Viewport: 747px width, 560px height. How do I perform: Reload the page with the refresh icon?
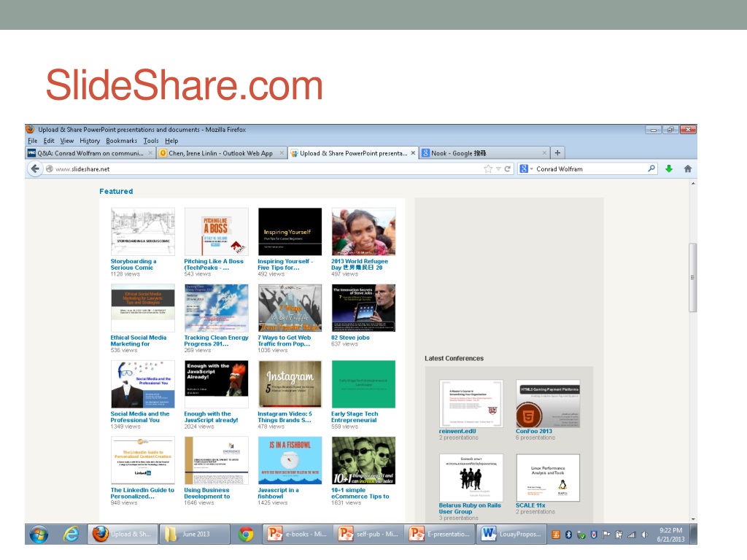click(x=508, y=168)
